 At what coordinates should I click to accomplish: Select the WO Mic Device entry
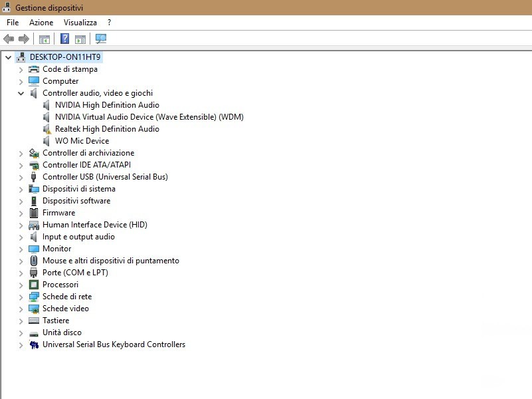coord(82,141)
